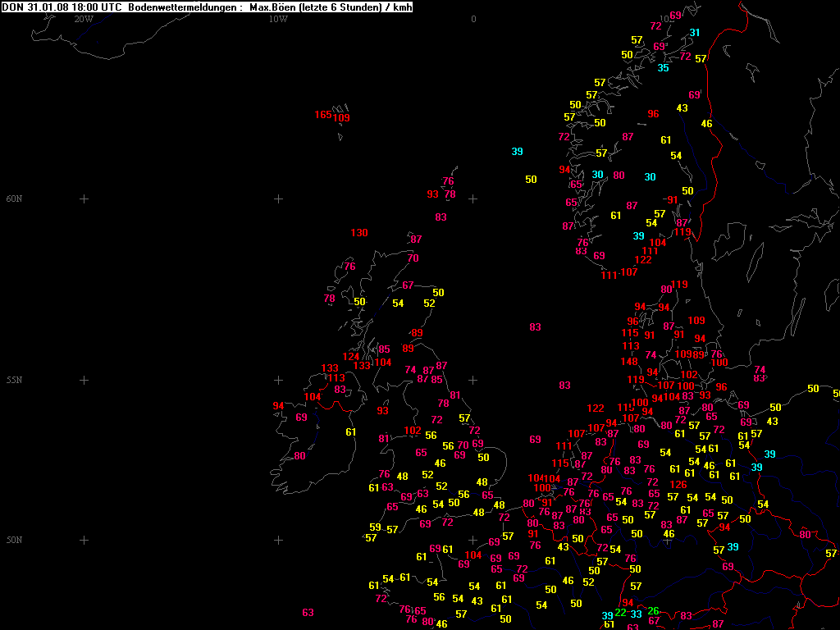This screenshot has width=840, height=630.
Task: Click the "0" meridian label at top
Action: pos(473,19)
